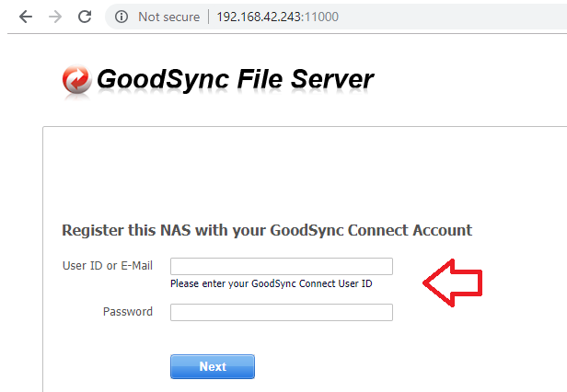Click the red arrow pointing at the form
This screenshot has width=567, height=392.
[453, 280]
